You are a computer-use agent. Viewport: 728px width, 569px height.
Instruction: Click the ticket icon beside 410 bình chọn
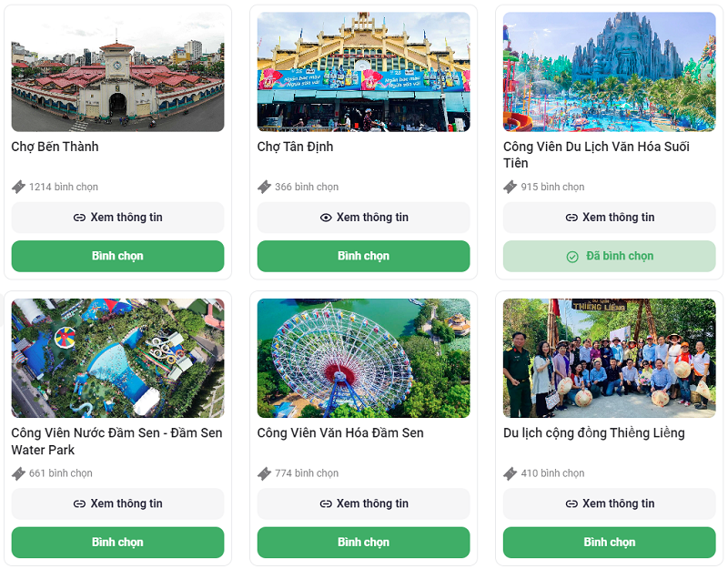tap(510, 473)
